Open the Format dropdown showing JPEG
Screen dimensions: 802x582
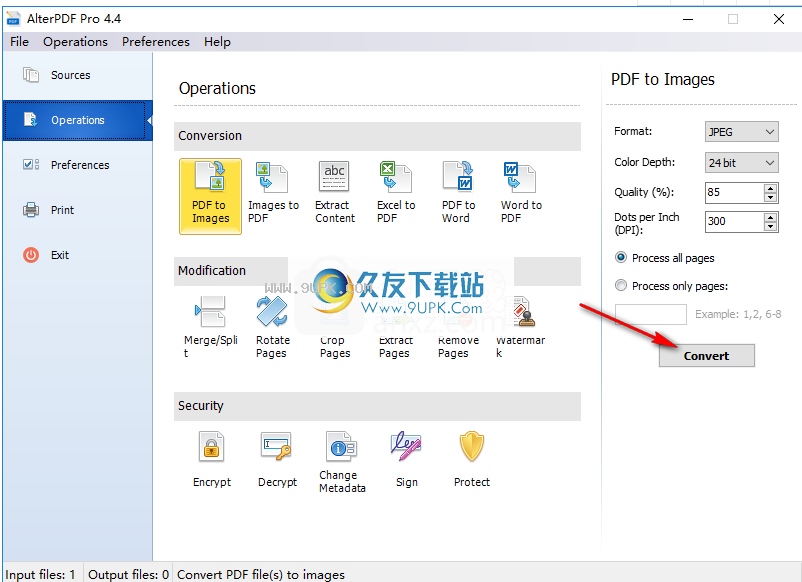click(x=741, y=132)
